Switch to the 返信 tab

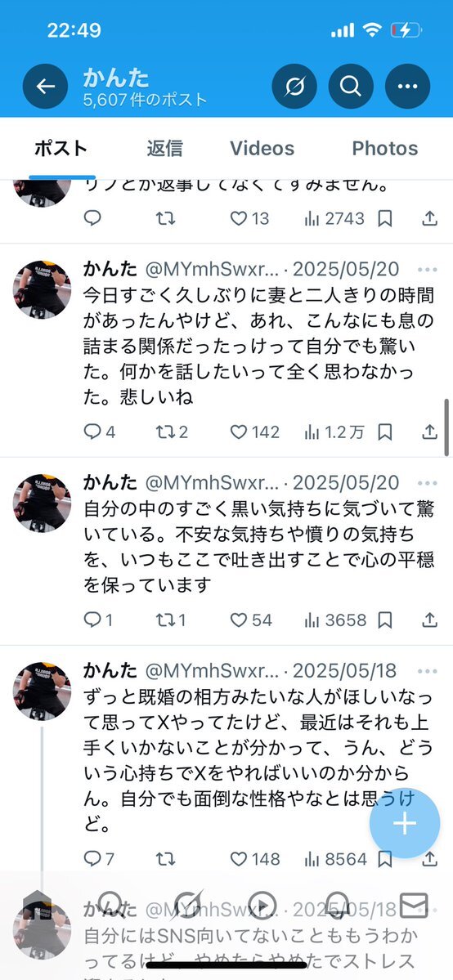(164, 148)
